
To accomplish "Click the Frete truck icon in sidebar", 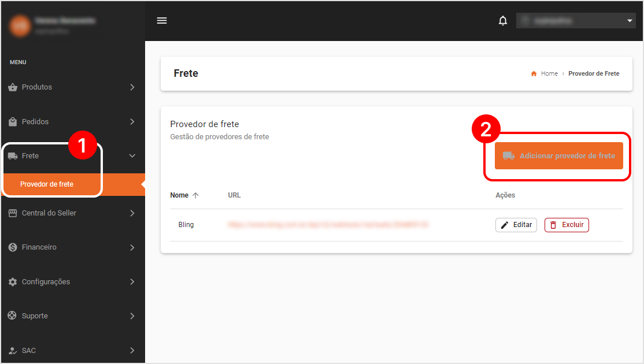I will [13, 156].
